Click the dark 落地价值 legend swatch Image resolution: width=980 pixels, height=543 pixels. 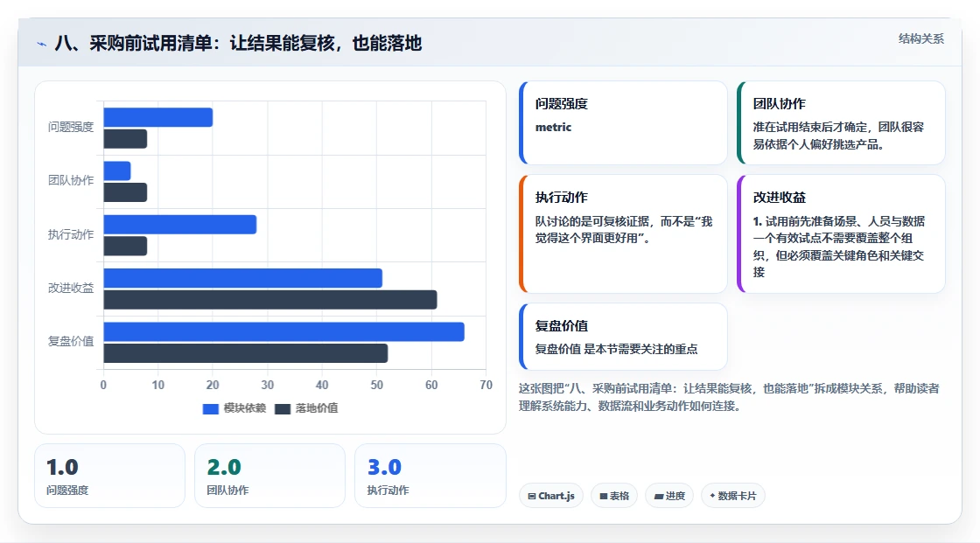[x=283, y=408]
